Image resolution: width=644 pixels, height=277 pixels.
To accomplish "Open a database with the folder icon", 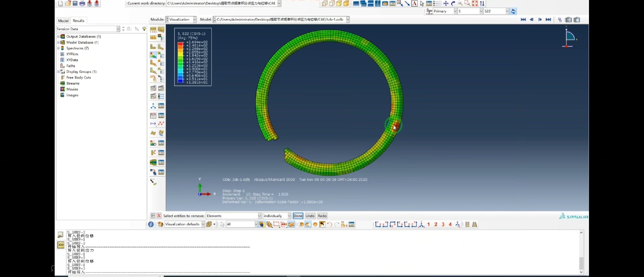I will [x=68, y=3].
